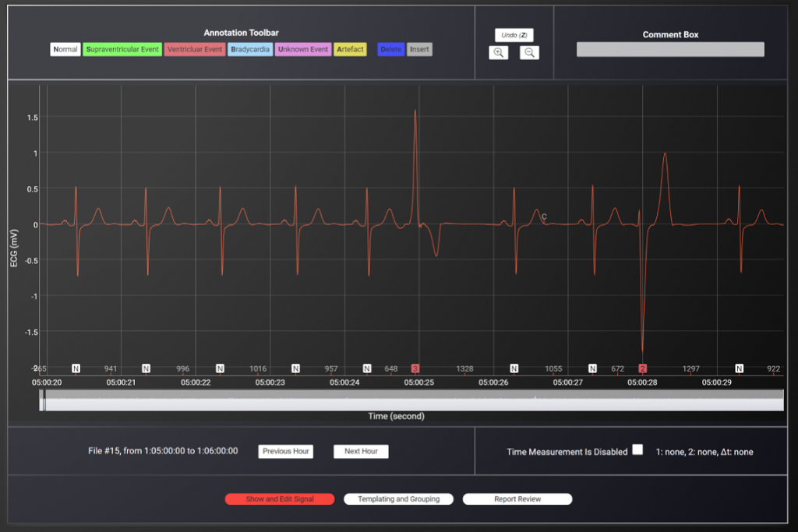Pick the Ventricular Event annotation button

194,50
